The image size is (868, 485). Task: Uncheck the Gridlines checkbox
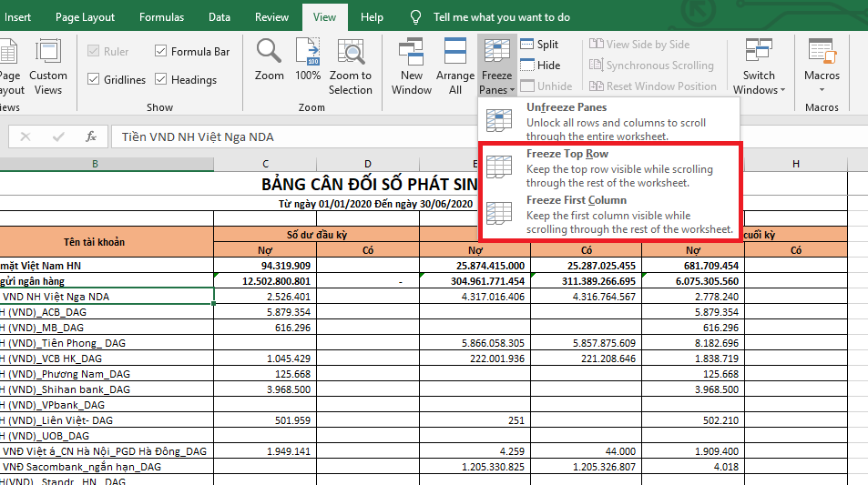94,80
